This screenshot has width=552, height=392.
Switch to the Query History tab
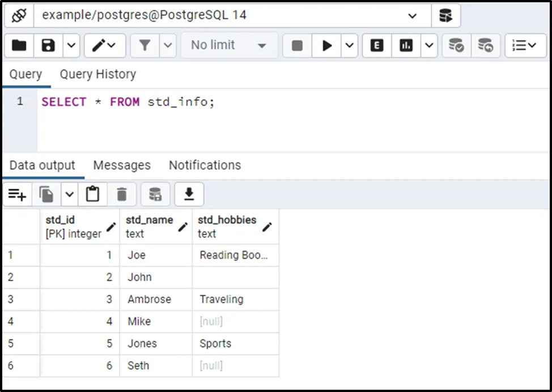(97, 74)
